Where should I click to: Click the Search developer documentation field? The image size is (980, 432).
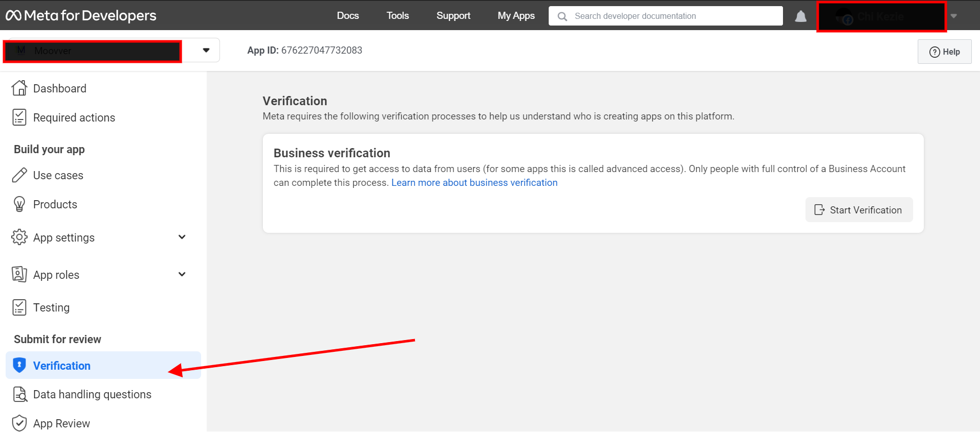click(x=666, y=16)
